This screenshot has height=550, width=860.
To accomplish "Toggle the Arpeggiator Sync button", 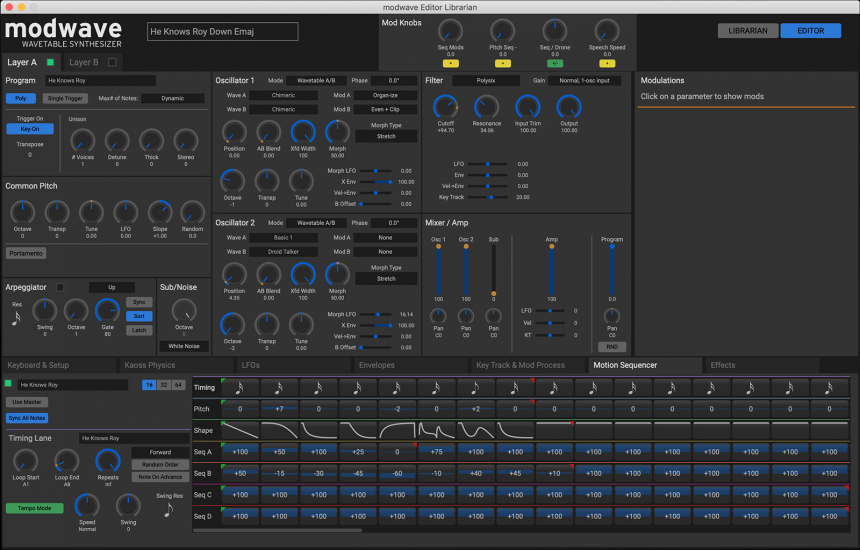I will click(139, 302).
